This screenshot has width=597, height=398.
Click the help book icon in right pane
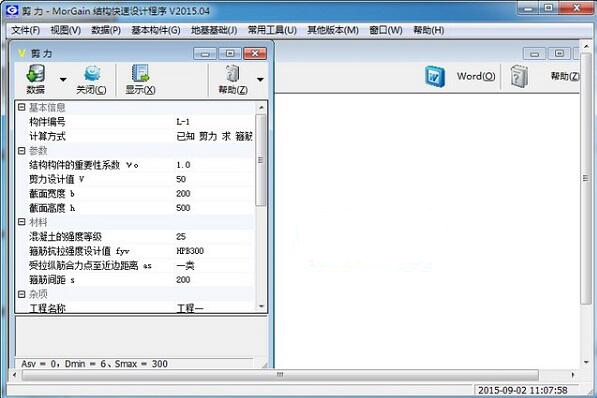click(519, 77)
